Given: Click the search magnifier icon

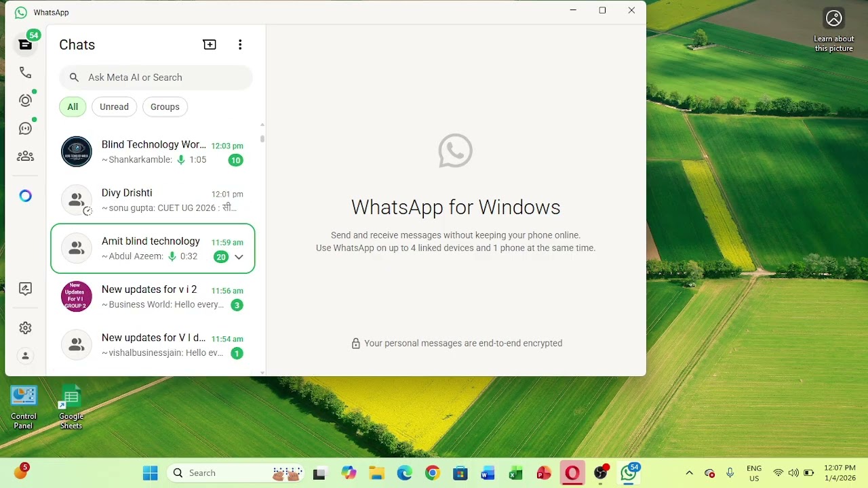Looking at the screenshot, I should point(75,77).
